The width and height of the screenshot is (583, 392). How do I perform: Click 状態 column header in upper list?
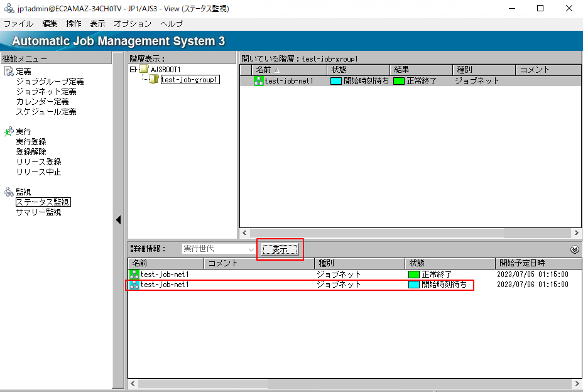click(x=359, y=70)
